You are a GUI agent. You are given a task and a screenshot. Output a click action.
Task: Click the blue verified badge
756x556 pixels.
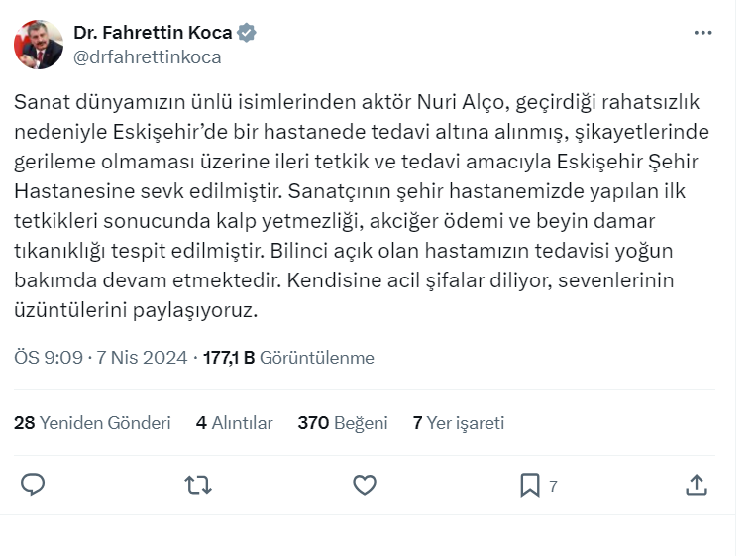(247, 33)
